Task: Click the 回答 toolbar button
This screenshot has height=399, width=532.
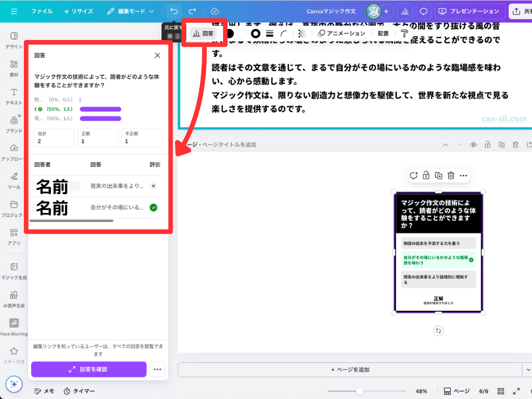Action: click(x=203, y=33)
